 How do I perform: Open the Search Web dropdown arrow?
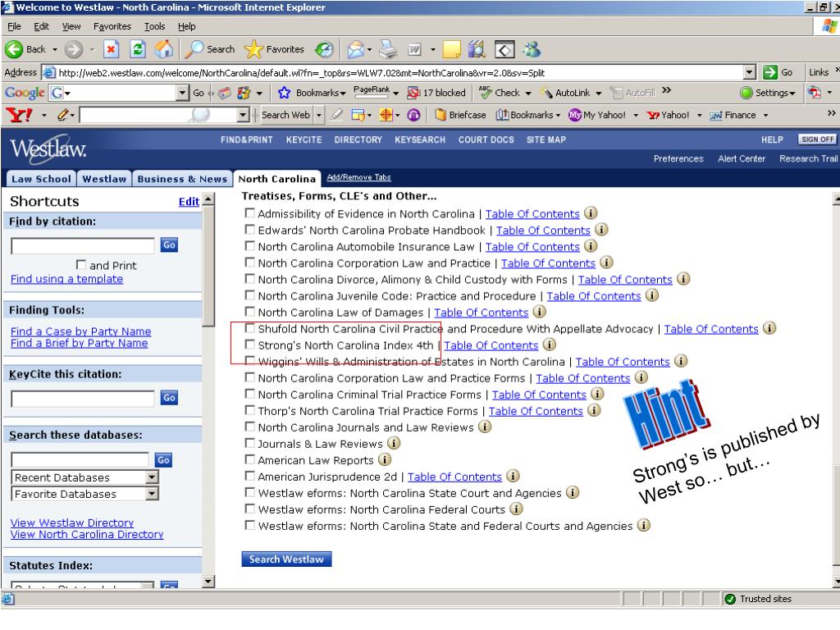[319, 115]
